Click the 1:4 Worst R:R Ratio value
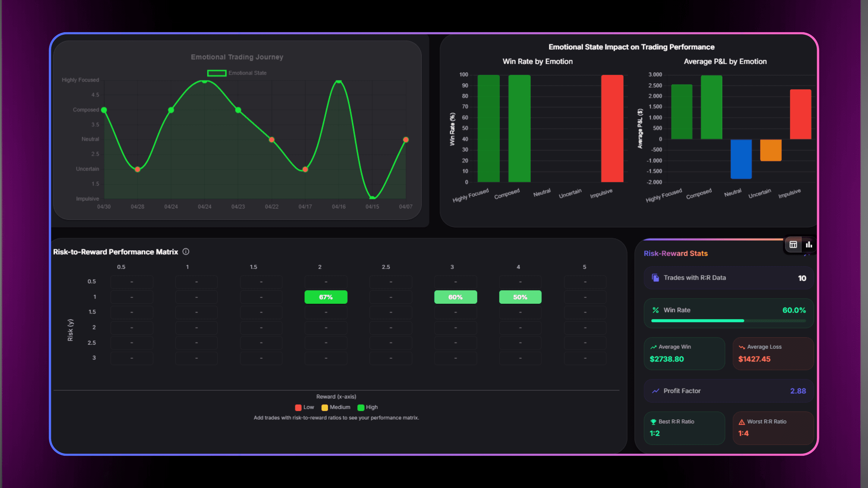The width and height of the screenshot is (868, 488). pos(743,433)
